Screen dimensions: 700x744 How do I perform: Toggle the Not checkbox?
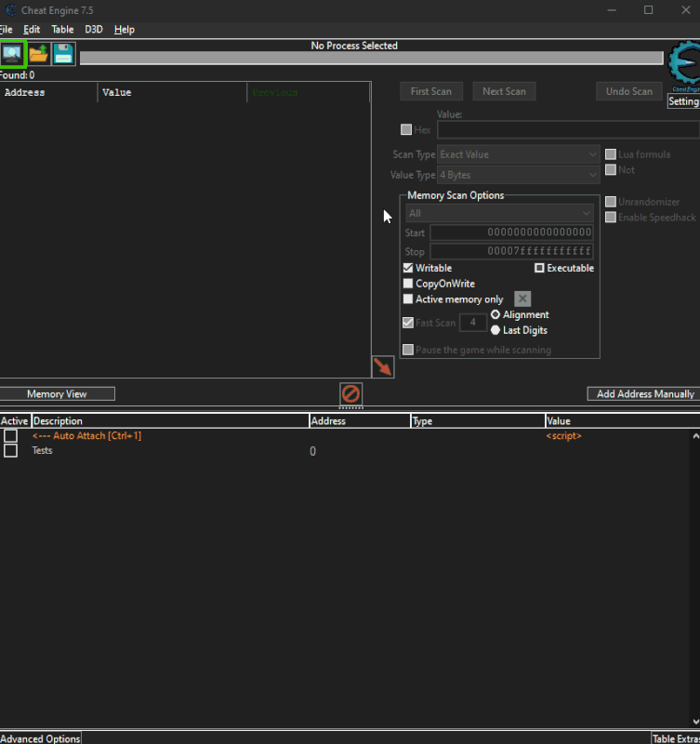[611, 170]
